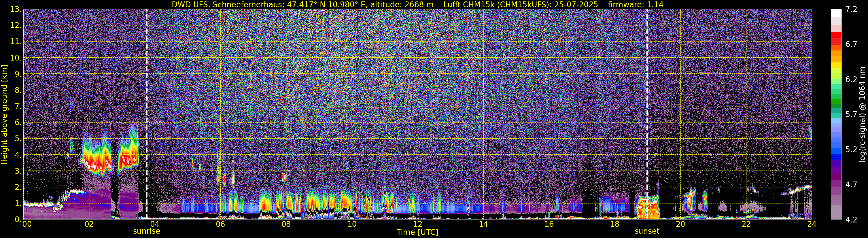The width and height of the screenshot is (868, 238).
Task: Click the red band of the colorbar
Action: [836, 35]
